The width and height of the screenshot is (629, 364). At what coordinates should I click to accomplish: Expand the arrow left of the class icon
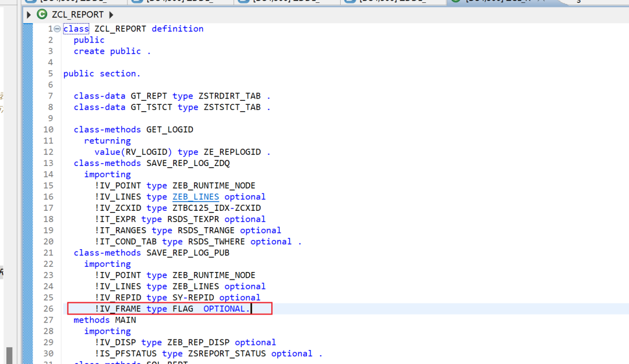[x=29, y=15]
